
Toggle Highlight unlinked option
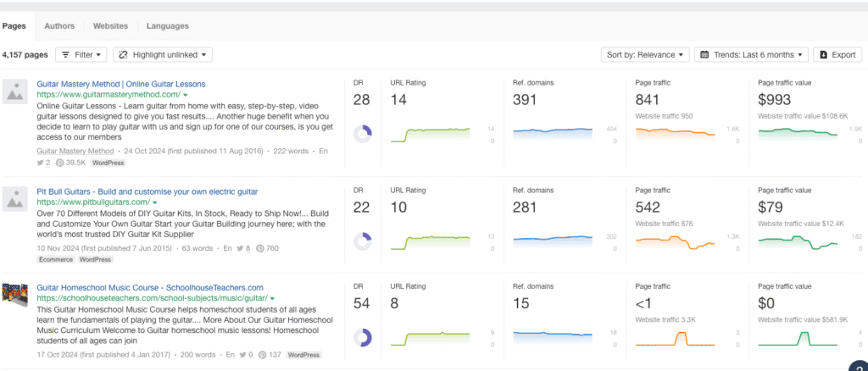coord(162,55)
